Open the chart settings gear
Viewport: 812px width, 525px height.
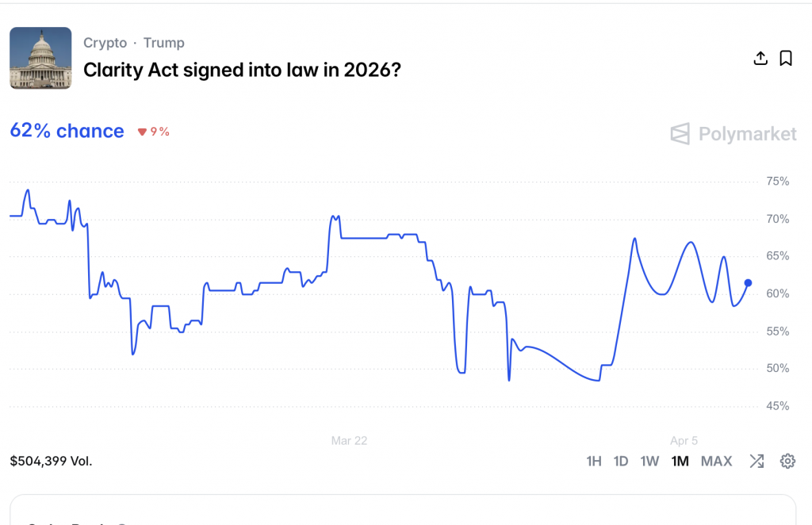[787, 461]
